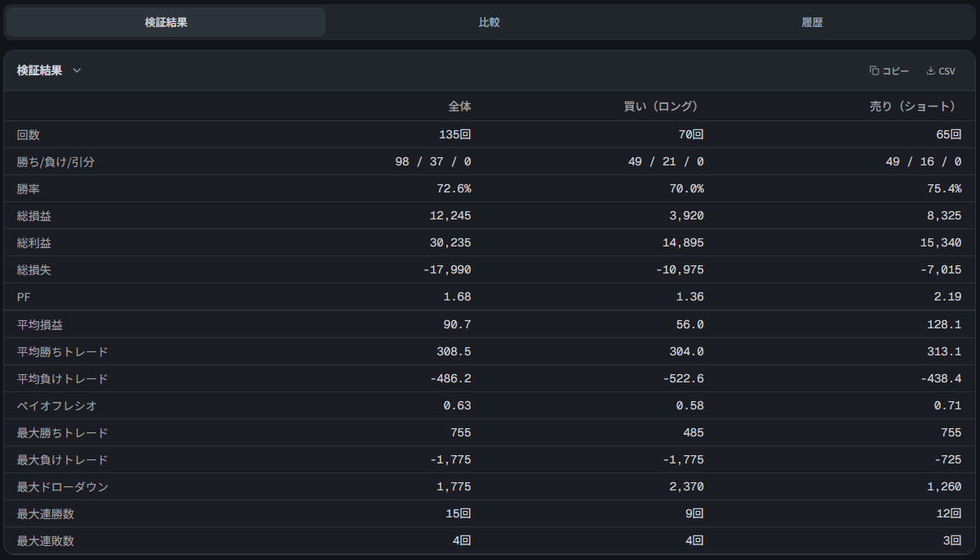Click the PF row label
The width and height of the screenshot is (980, 560).
(x=24, y=297)
